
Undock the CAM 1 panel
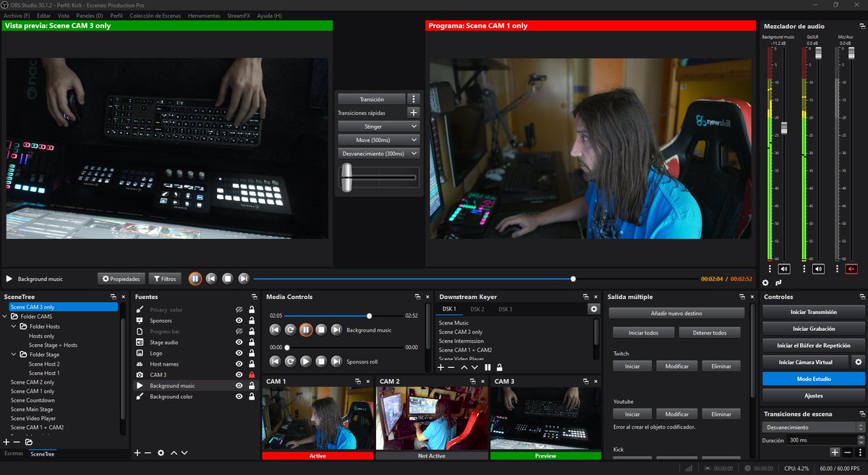[357, 381]
